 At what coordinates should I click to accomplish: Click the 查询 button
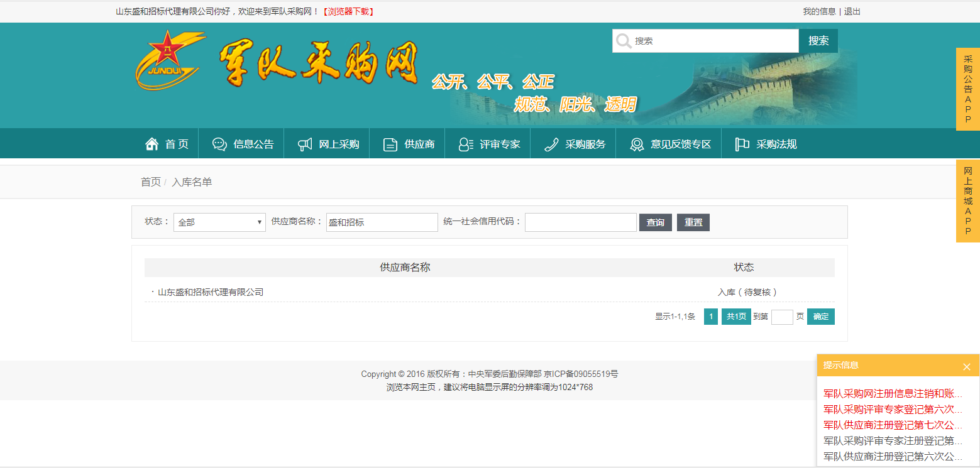click(655, 222)
